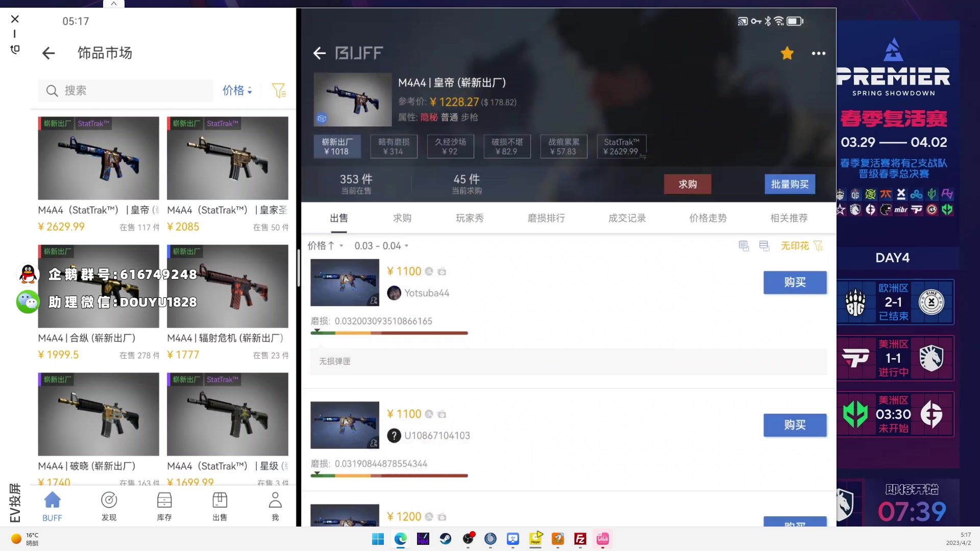Open the 发现 discover tab
Screen dimensions: 980x551
[109, 506]
